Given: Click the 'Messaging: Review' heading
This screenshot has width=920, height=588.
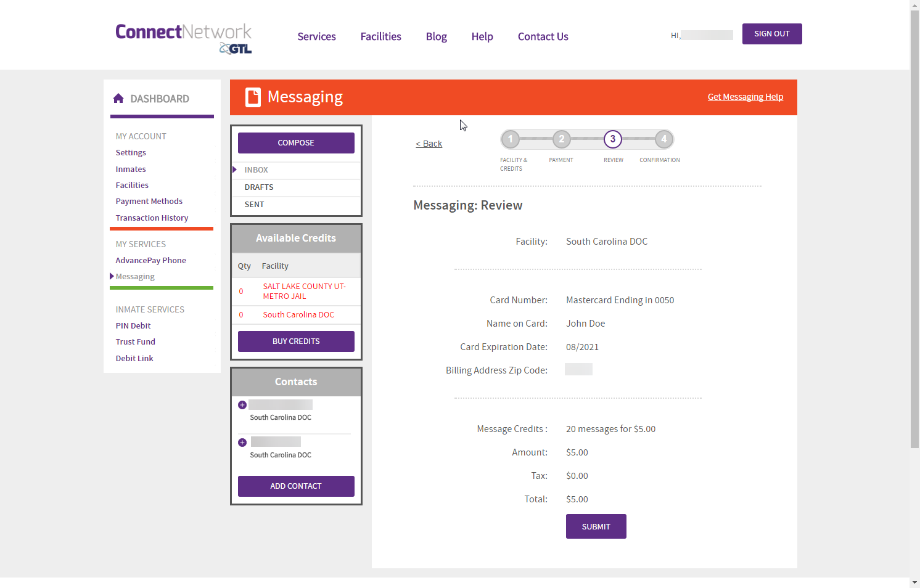Looking at the screenshot, I should point(467,205).
